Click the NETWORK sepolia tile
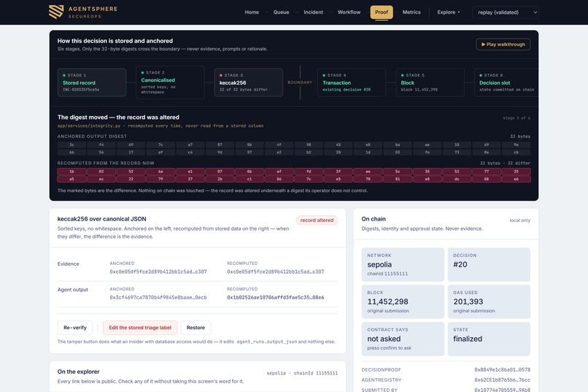Viewport: 588px width, 392px height. [x=403, y=264]
